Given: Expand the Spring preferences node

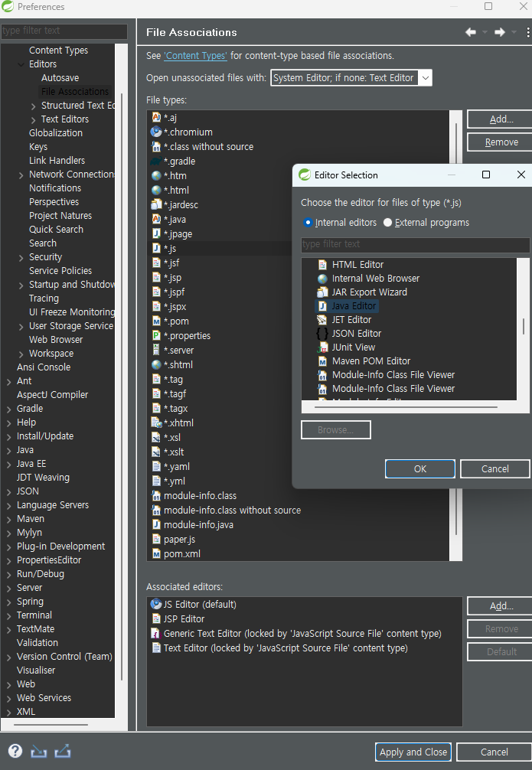Looking at the screenshot, I should [9, 602].
